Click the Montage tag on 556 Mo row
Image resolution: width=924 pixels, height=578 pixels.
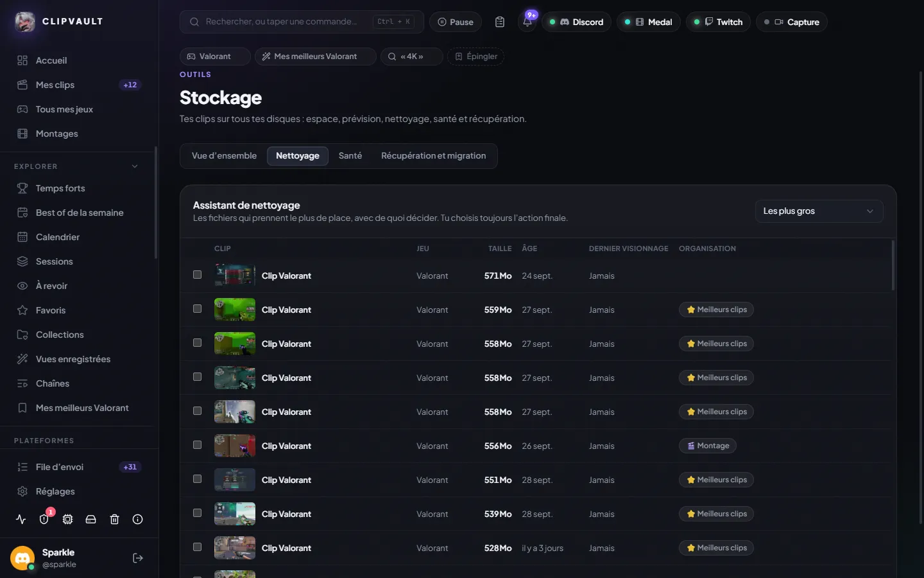[x=708, y=446]
